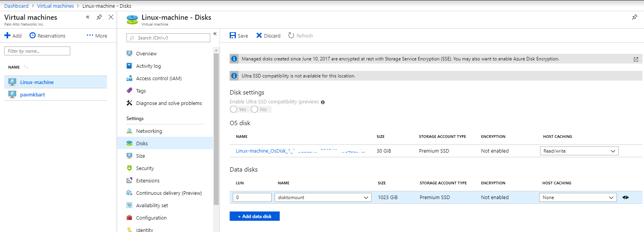This screenshot has width=644, height=232.
Task: Expand the disktomount name dropdown
Action: 323,198
